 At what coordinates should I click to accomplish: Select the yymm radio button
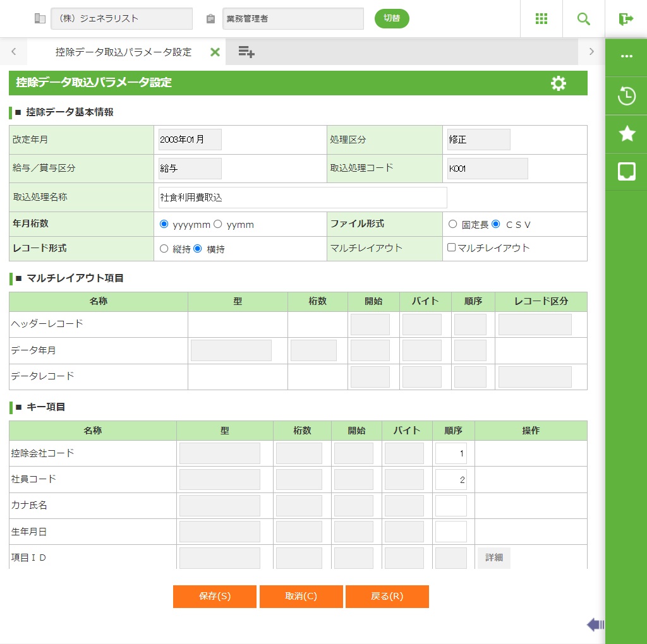[x=218, y=224]
